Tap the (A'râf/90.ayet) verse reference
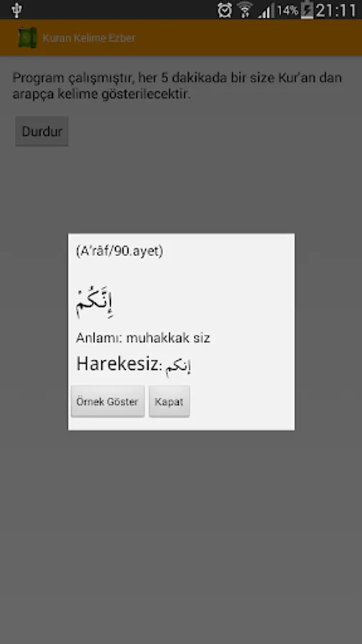 tap(119, 251)
